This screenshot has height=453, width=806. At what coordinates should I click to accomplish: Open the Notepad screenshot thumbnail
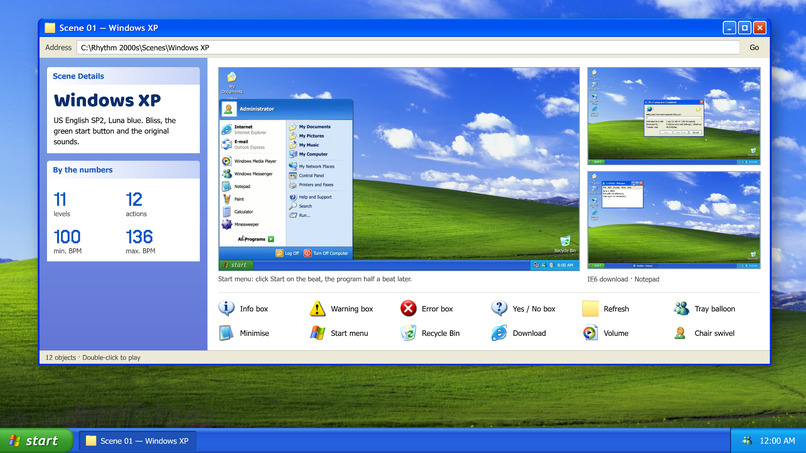coord(673,220)
